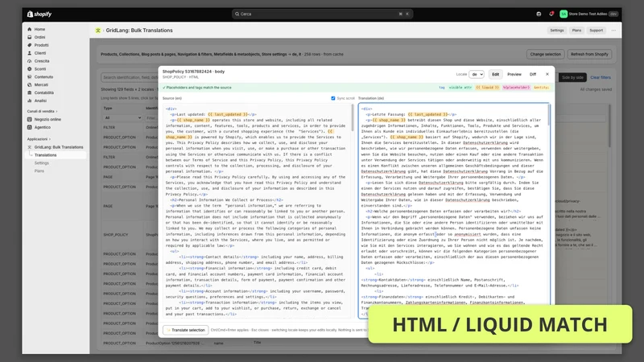This screenshot has height=362, width=644.
Task: Click the Identifier column Filter input
Action: [151, 117]
